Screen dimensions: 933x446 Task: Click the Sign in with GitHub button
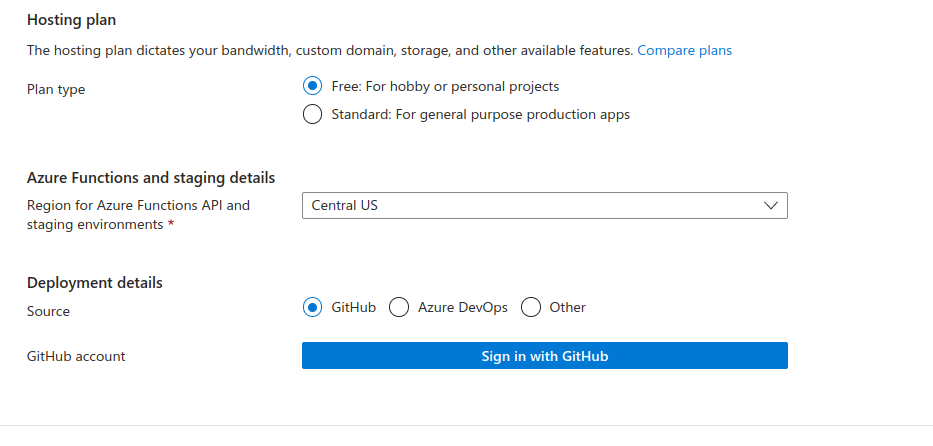click(544, 356)
